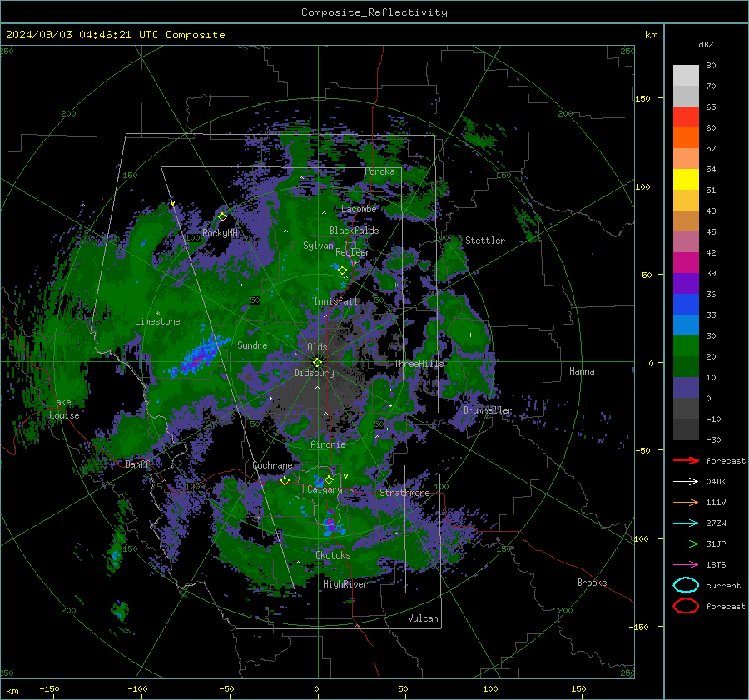Click the light blue 33 dBZ swatch

pyautogui.click(x=686, y=325)
